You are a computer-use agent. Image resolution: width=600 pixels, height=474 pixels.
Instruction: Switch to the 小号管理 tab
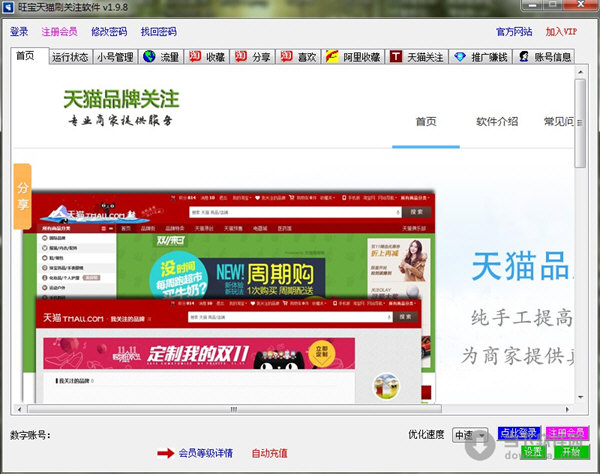coord(115,57)
